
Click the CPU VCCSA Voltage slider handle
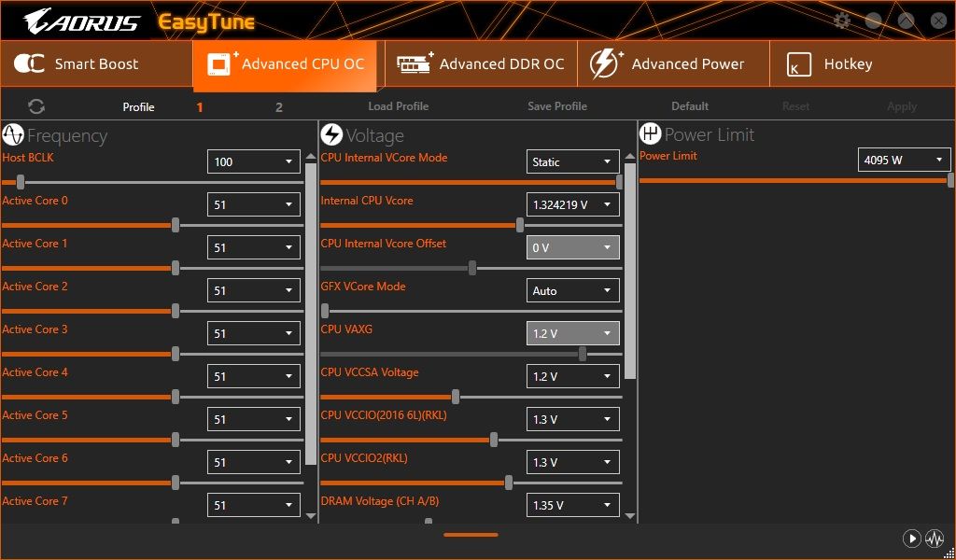[456, 397]
